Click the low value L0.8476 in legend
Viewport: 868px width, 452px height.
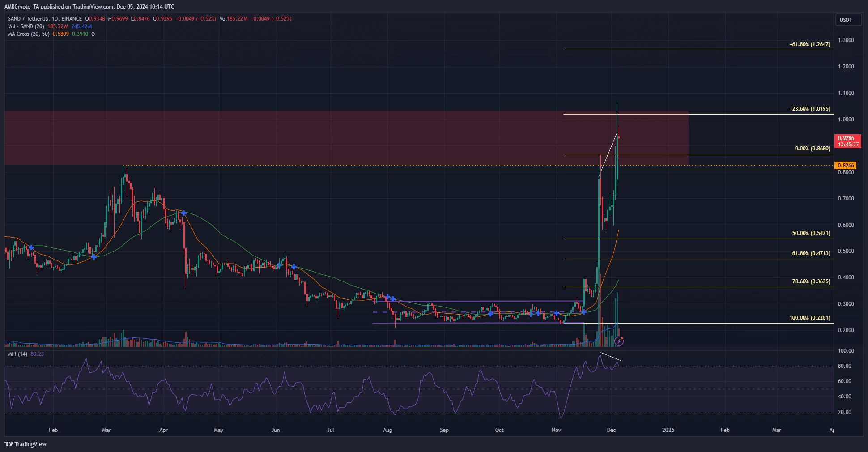pos(140,19)
